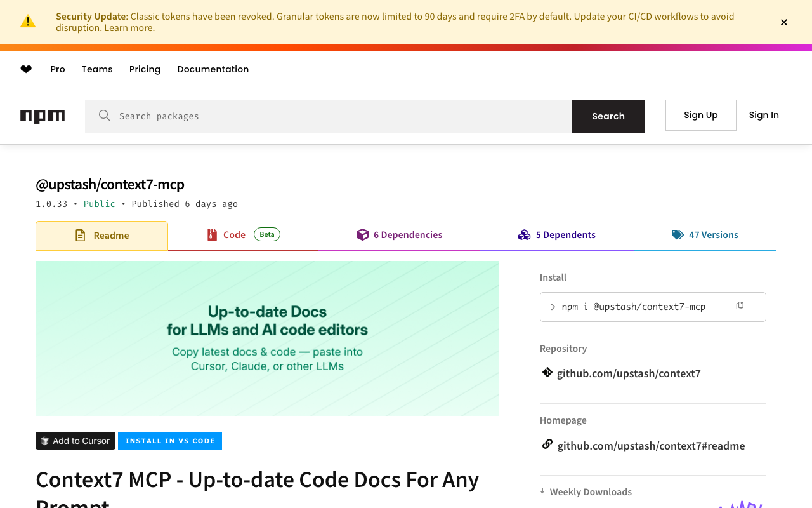Switch to the Code tab

243,235
